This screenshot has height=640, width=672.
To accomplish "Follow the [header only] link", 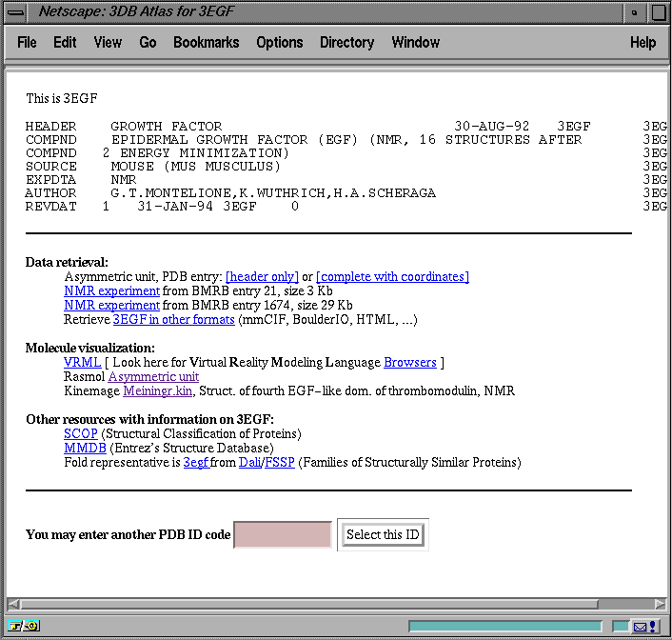I will pyautogui.click(x=262, y=277).
